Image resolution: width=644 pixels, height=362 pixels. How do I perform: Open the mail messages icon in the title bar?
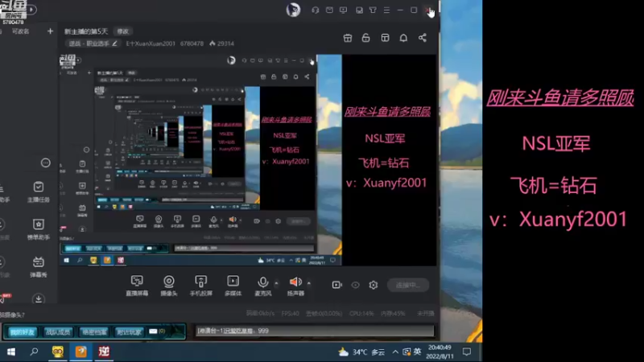[x=329, y=10]
